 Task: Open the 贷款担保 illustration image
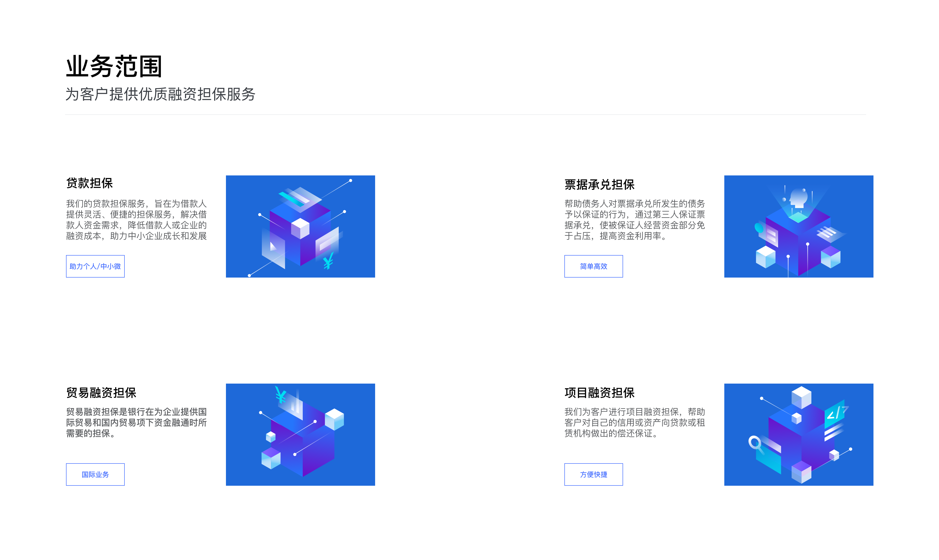pos(300,226)
